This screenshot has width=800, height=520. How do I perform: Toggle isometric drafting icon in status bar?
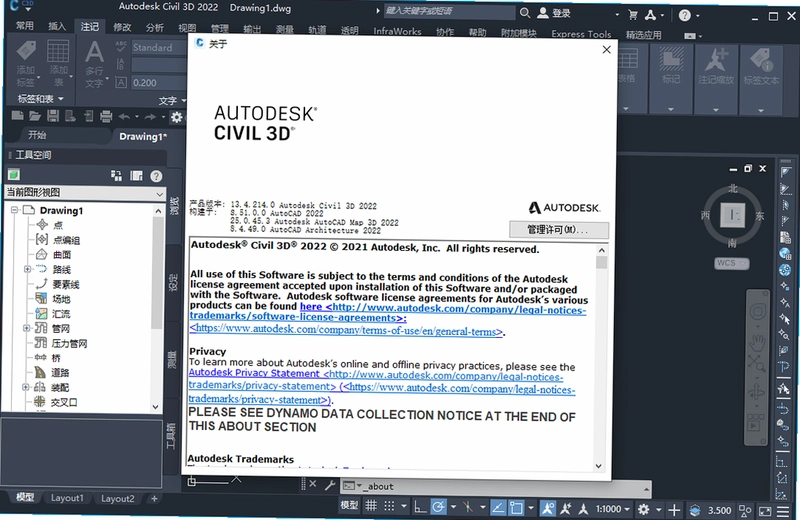click(x=467, y=507)
